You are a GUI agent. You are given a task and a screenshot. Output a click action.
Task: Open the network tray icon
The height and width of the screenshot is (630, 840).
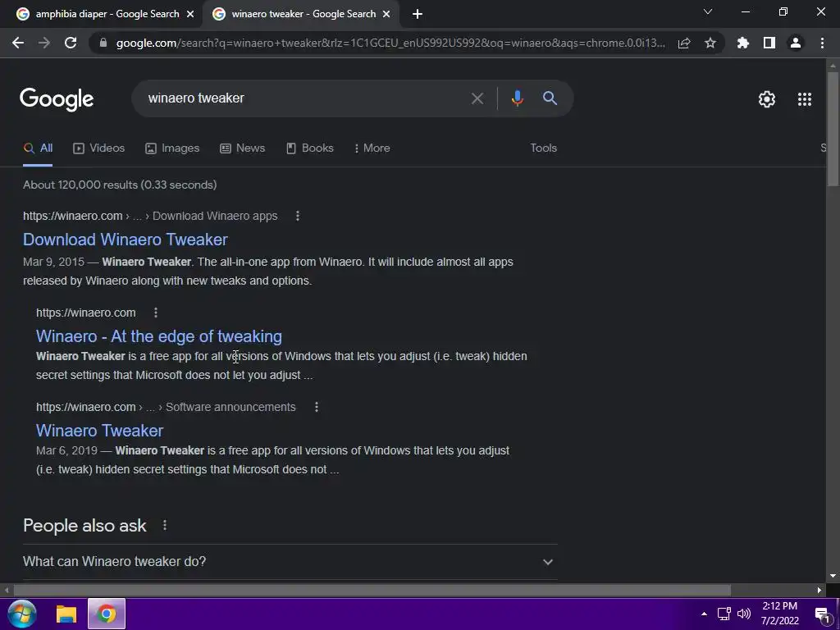click(724, 614)
